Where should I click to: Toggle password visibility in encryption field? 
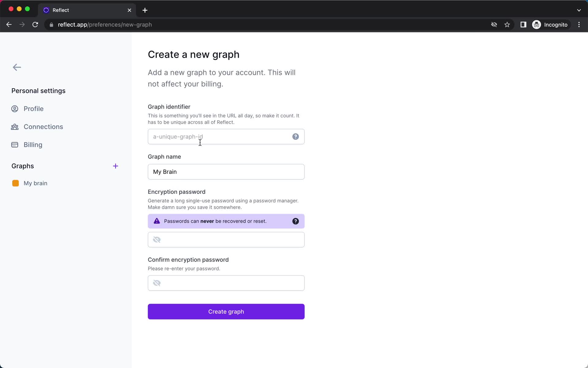pyautogui.click(x=156, y=240)
